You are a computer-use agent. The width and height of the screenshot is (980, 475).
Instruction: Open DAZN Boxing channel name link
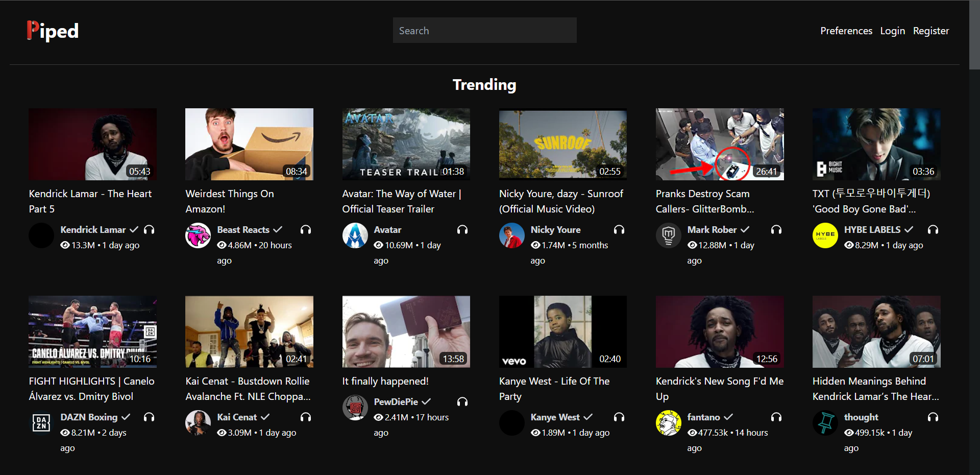89,417
